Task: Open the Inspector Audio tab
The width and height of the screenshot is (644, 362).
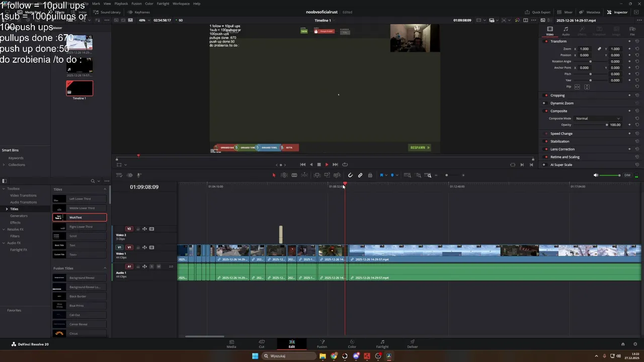Action: click(566, 31)
